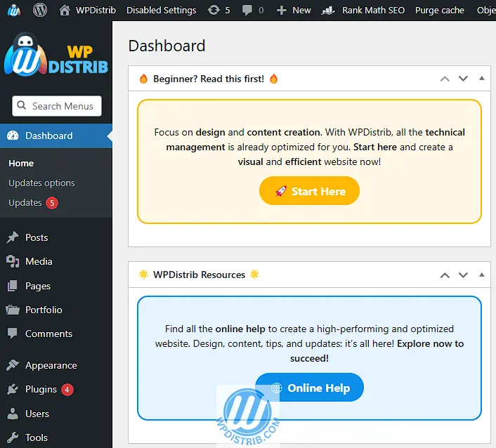This screenshot has width=496, height=448.
Task: Click the Dashboard page heading
Action: (x=167, y=46)
